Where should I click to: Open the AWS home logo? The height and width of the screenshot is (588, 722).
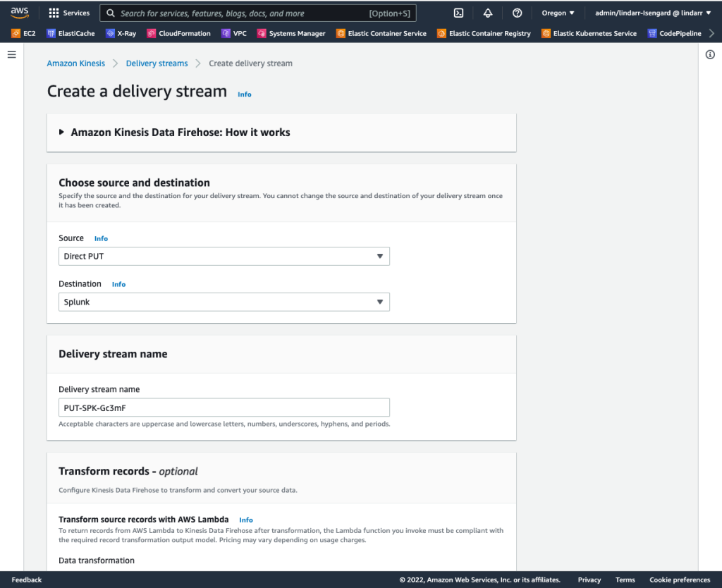coord(19,13)
